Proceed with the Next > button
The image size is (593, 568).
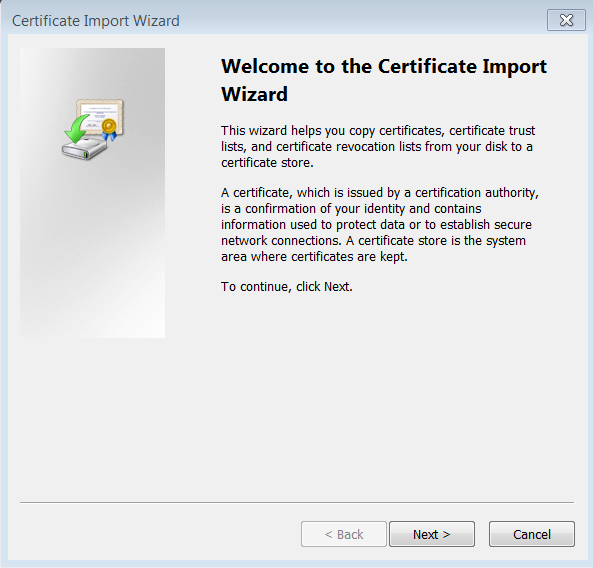[x=432, y=534]
